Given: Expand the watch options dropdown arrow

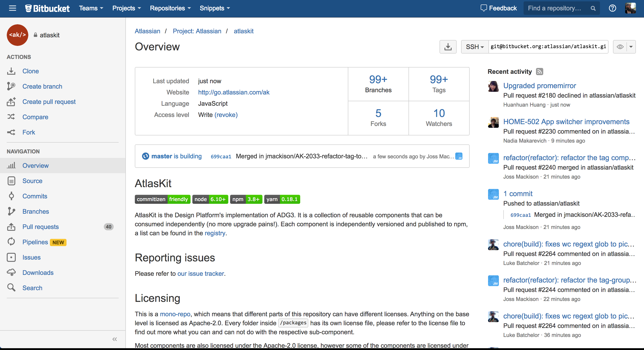Looking at the screenshot, I should click(x=631, y=47).
